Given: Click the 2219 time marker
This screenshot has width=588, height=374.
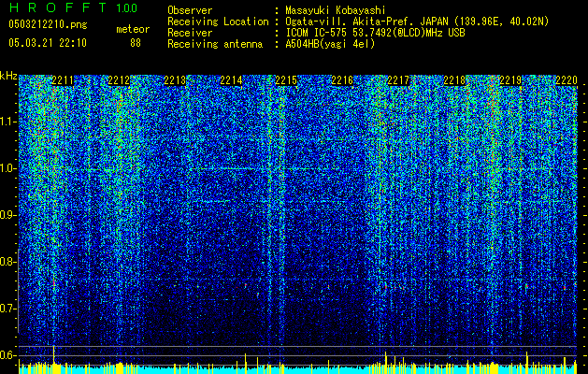Looking at the screenshot, I should pos(510,80).
